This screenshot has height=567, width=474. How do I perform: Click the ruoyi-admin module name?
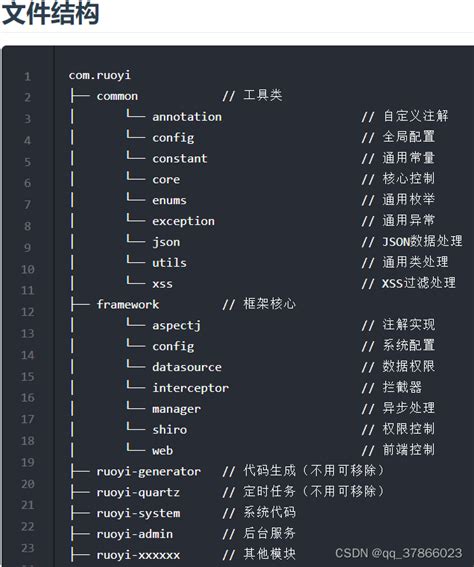pyautogui.click(x=134, y=534)
